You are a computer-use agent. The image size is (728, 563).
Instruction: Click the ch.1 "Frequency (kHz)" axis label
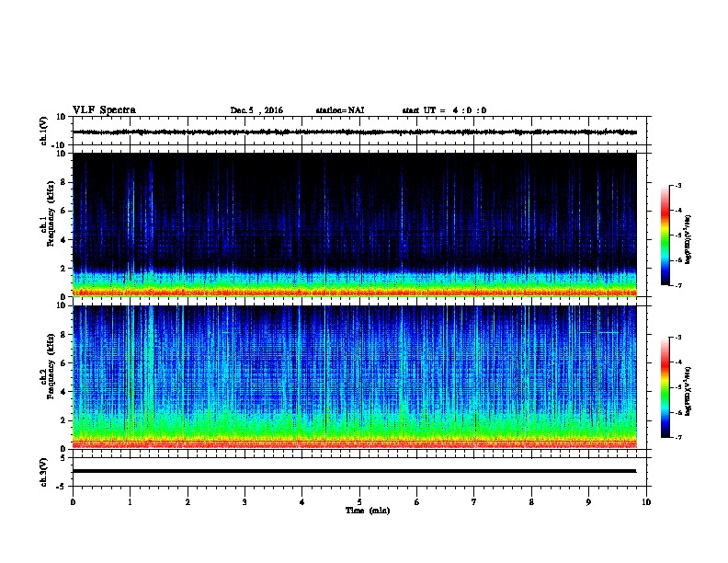(51, 214)
